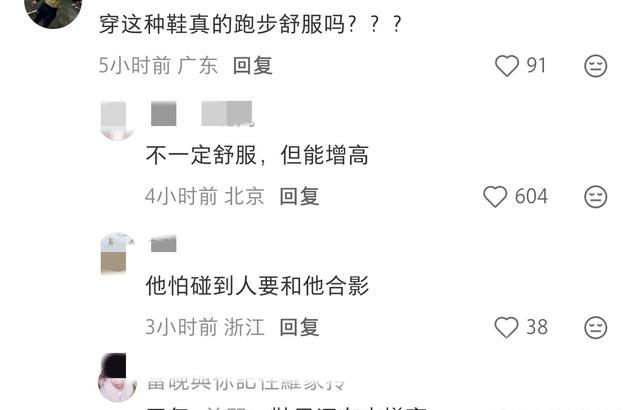Dislike the running shoes question comment
This screenshot has width=640, height=410.
pyautogui.click(x=596, y=66)
